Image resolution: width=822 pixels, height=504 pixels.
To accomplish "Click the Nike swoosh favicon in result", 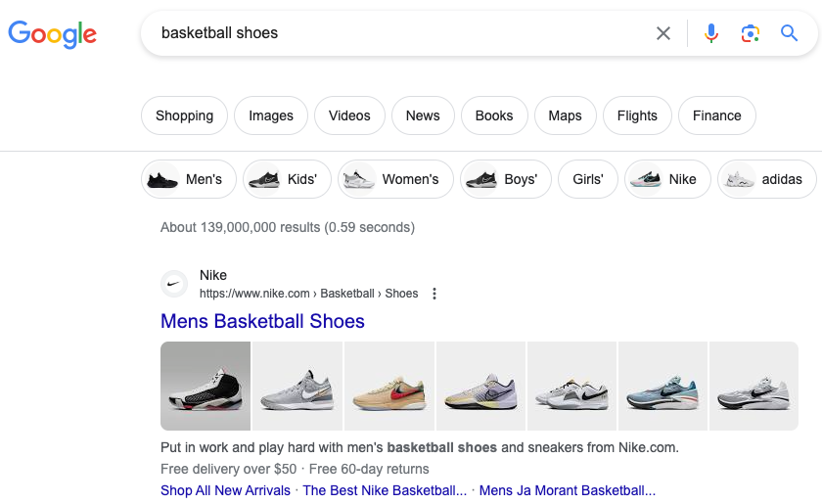I will [174, 284].
